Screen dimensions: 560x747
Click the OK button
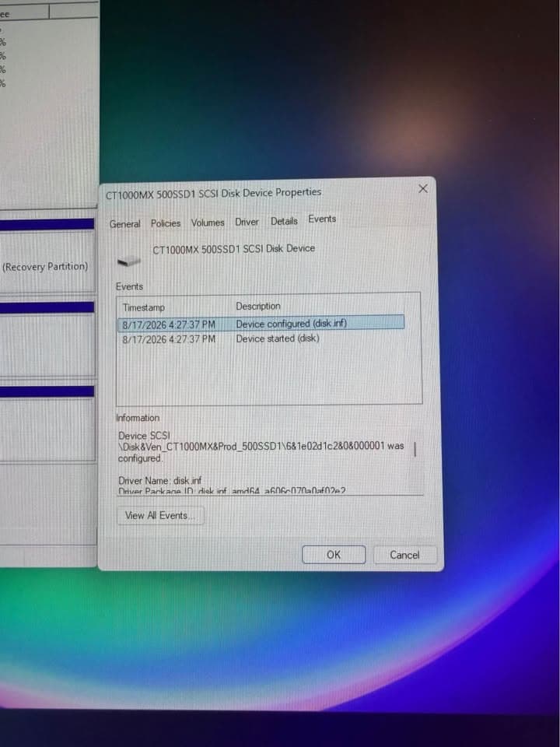coord(334,555)
